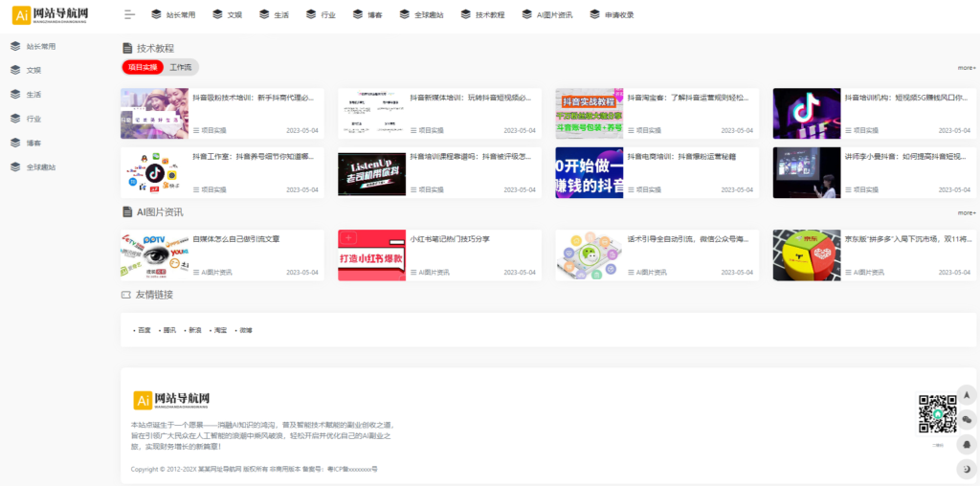Open the 腾讯 friend link

pos(169,330)
